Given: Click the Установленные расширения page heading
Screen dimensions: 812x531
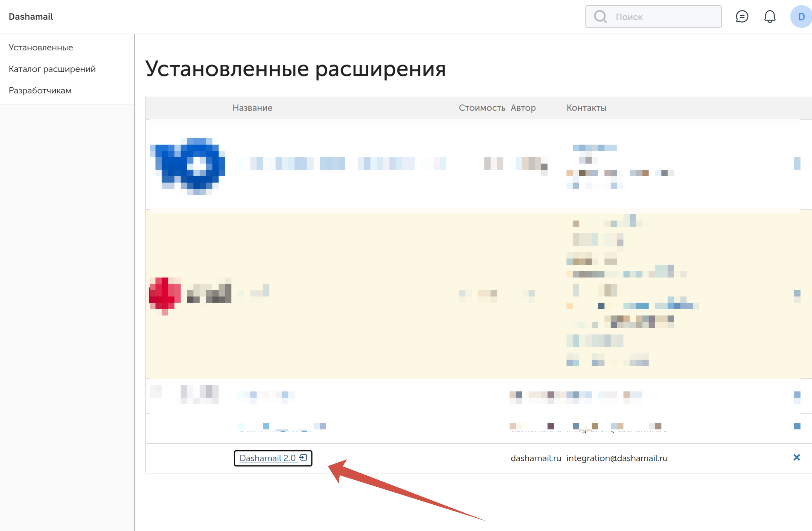Looking at the screenshot, I should tap(295, 69).
